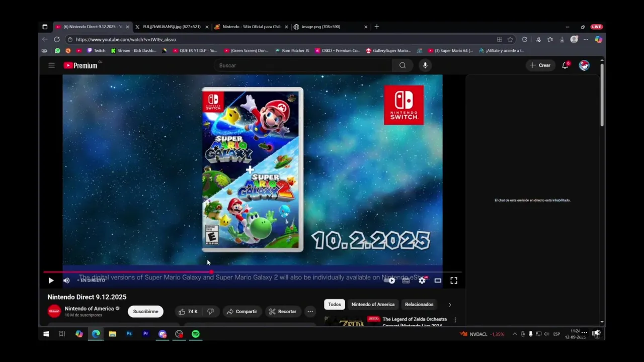Clip the video with Recortar
The height and width of the screenshot is (362, 644).
pyautogui.click(x=282, y=312)
